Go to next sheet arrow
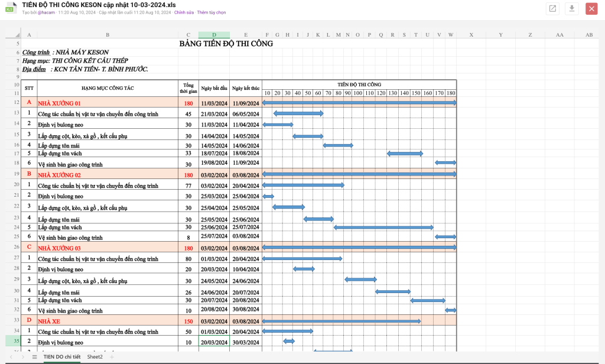The height and width of the screenshot is (364, 605). [22, 357]
